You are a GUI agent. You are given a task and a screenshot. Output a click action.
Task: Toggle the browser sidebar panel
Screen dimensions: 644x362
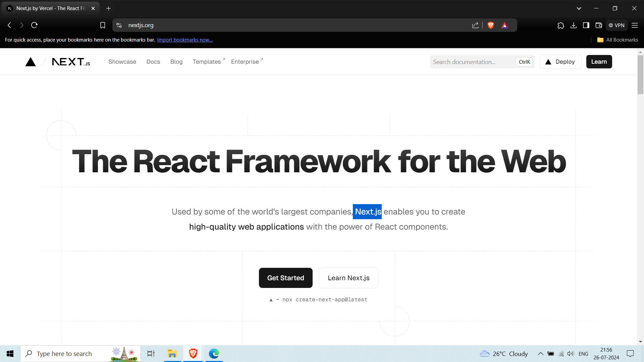click(x=586, y=25)
